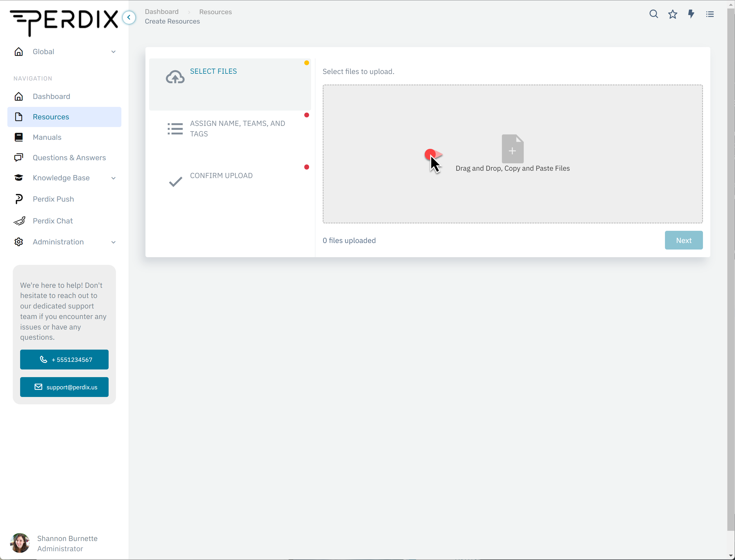Click the Administration gear icon
735x560 pixels.
[x=19, y=242]
